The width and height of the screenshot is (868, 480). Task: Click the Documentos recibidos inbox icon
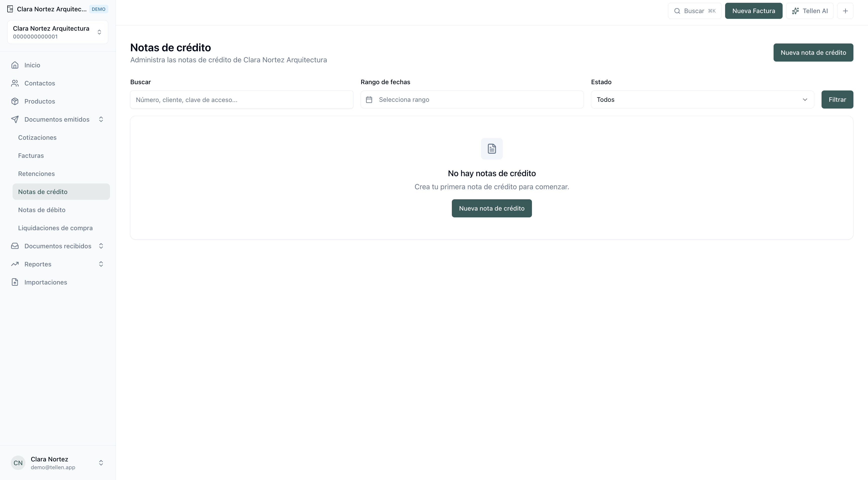pyautogui.click(x=15, y=246)
